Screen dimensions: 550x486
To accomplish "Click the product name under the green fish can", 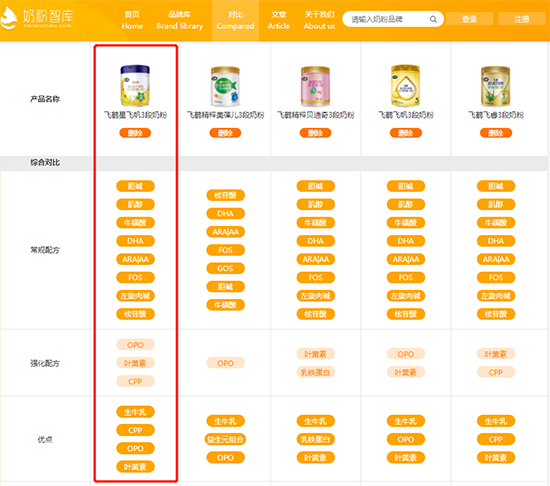I will click(225, 115).
